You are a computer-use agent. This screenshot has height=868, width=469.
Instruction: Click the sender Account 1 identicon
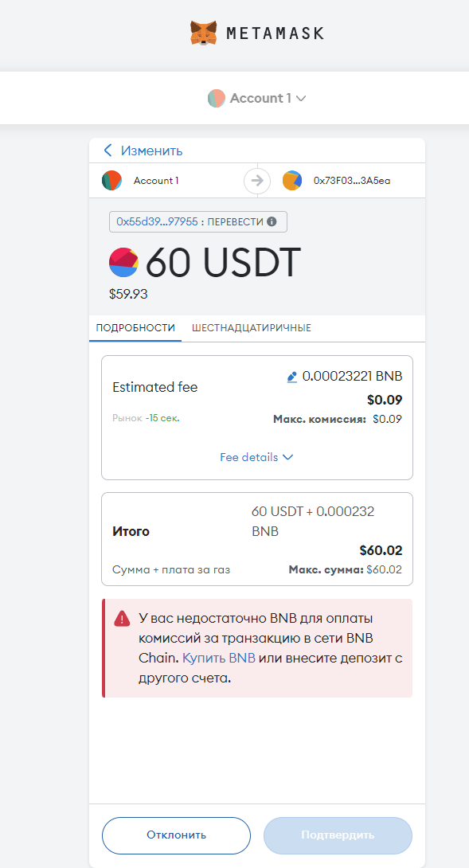coord(111,181)
